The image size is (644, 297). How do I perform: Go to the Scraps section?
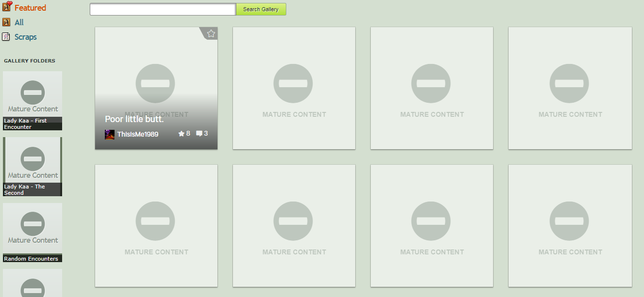[x=26, y=37]
